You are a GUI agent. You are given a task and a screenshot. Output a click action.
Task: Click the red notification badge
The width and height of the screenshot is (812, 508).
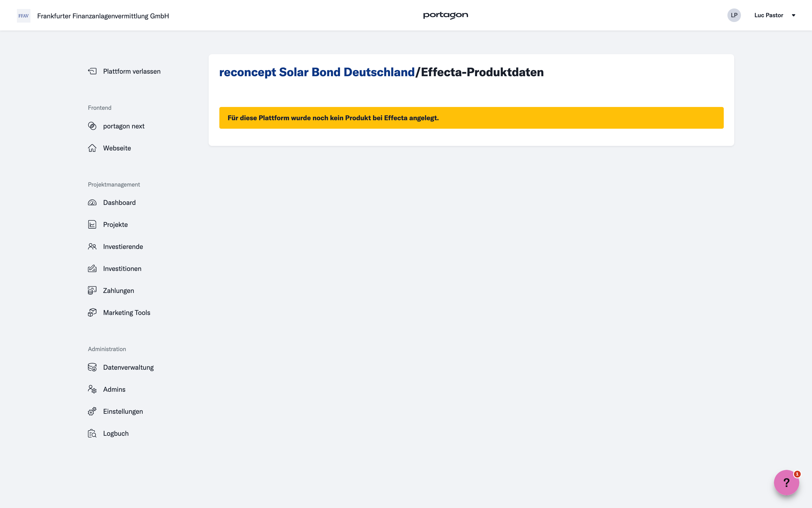(x=797, y=474)
